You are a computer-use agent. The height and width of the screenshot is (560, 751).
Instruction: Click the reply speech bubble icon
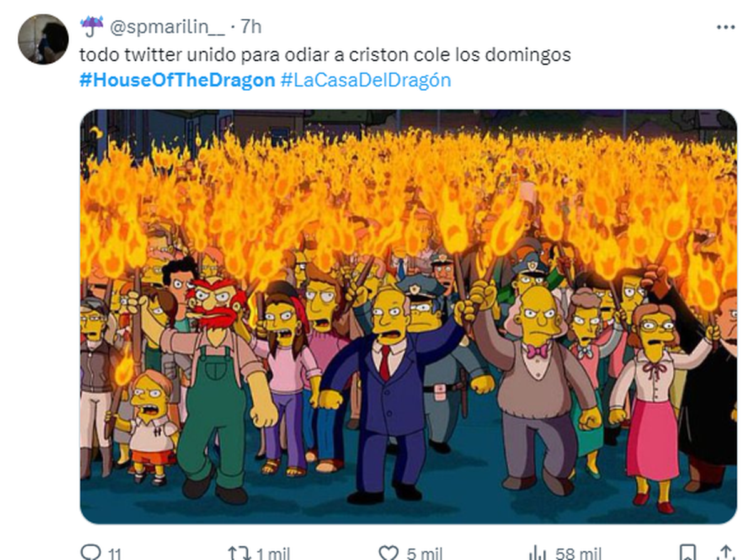tap(91, 552)
